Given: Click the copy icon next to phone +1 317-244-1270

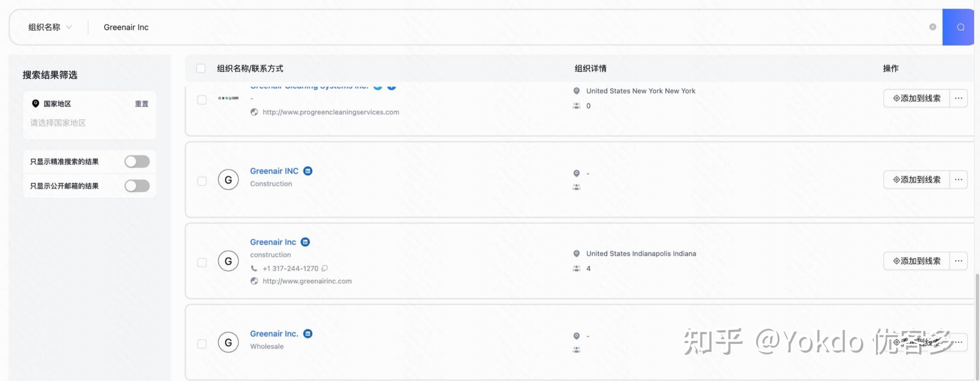Looking at the screenshot, I should (x=325, y=268).
